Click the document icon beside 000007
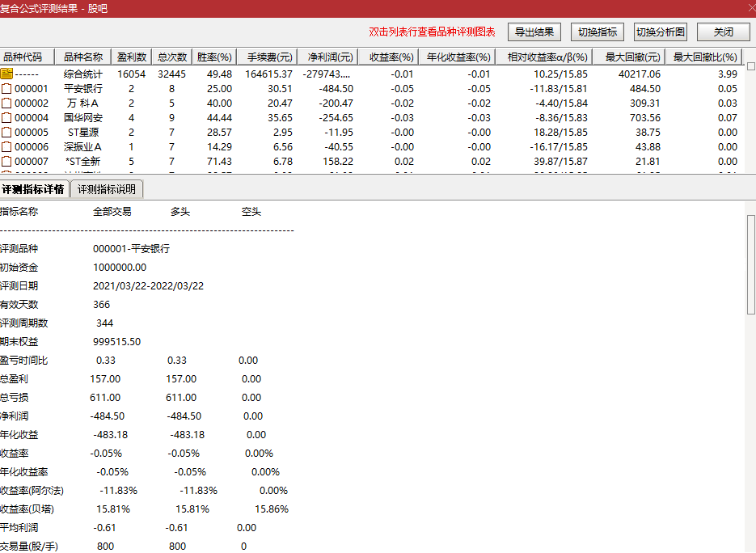The width and height of the screenshot is (756, 553). click(x=6, y=162)
